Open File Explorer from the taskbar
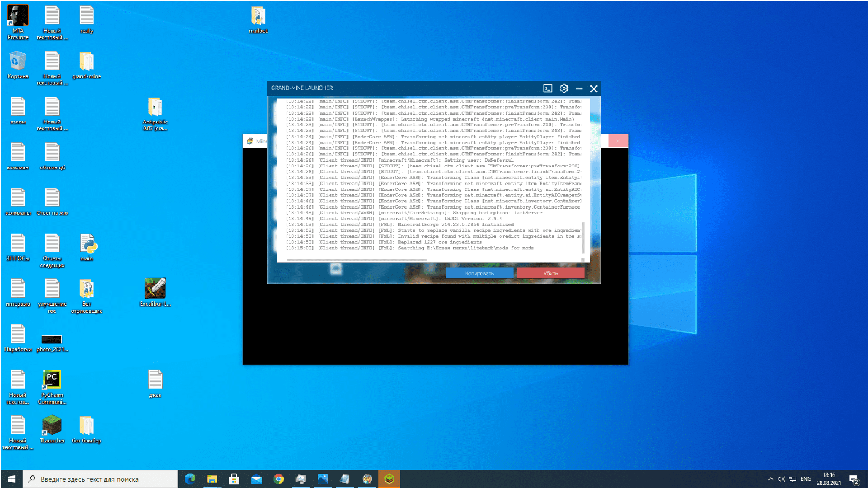Viewport: 868px width, 488px height. (x=212, y=479)
